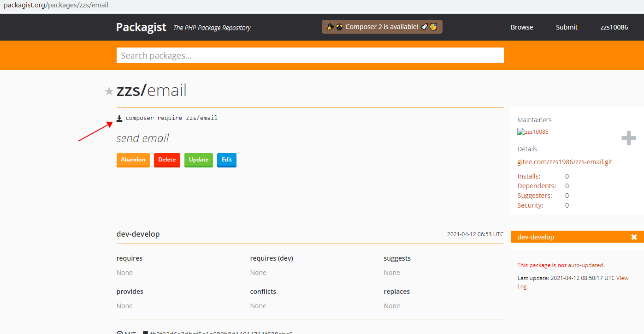Click the zzs10086 maintainer avatar

(x=533, y=132)
